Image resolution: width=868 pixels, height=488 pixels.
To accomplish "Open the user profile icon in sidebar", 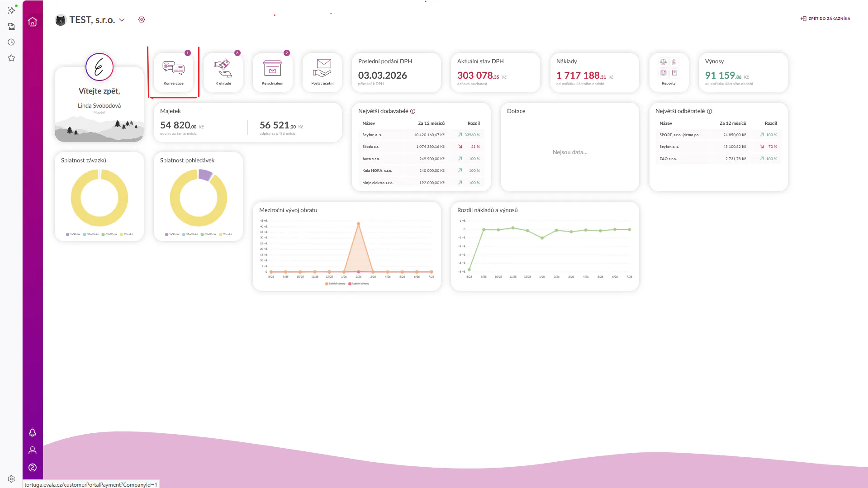I will pos(33,450).
